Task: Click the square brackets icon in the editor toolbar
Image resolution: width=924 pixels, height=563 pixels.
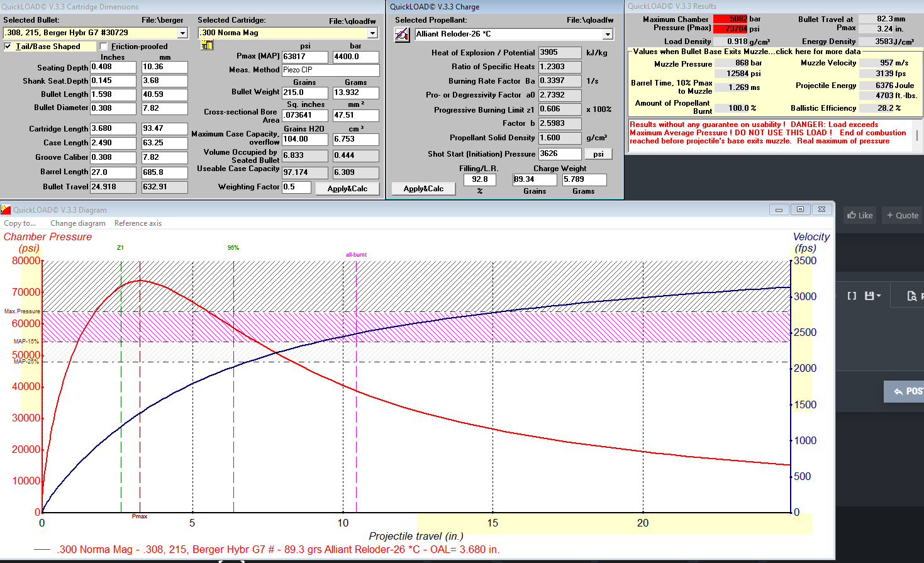Action: coord(852,296)
